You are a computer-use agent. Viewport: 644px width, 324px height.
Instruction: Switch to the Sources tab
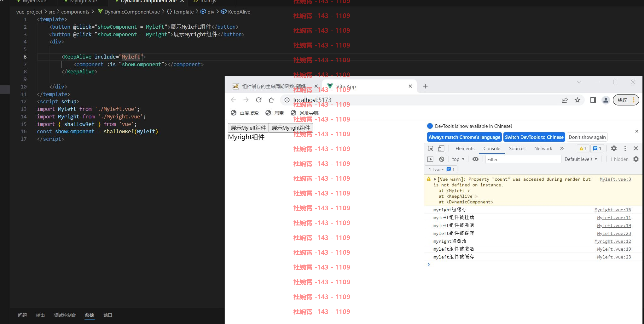click(x=517, y=149)
